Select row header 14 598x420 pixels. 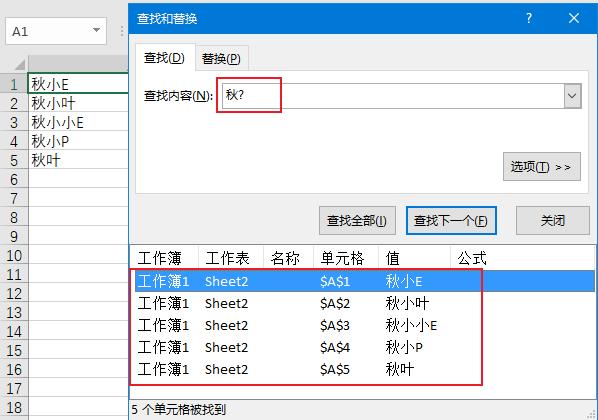coord(14,331)
